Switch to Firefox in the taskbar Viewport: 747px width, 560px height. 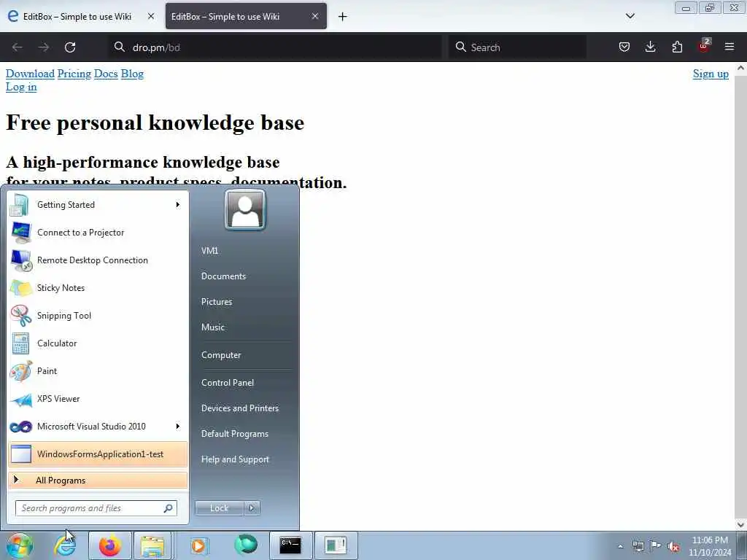click(109, 545)
